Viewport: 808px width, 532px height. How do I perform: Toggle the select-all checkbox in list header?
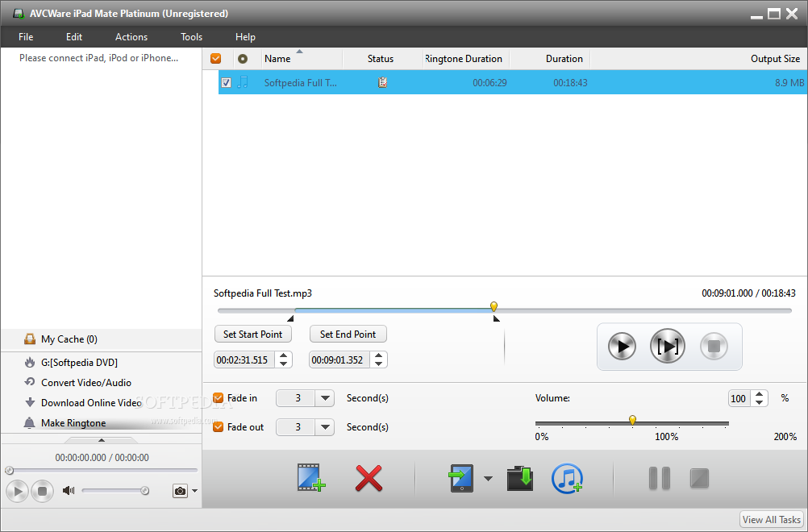[216, 59]
